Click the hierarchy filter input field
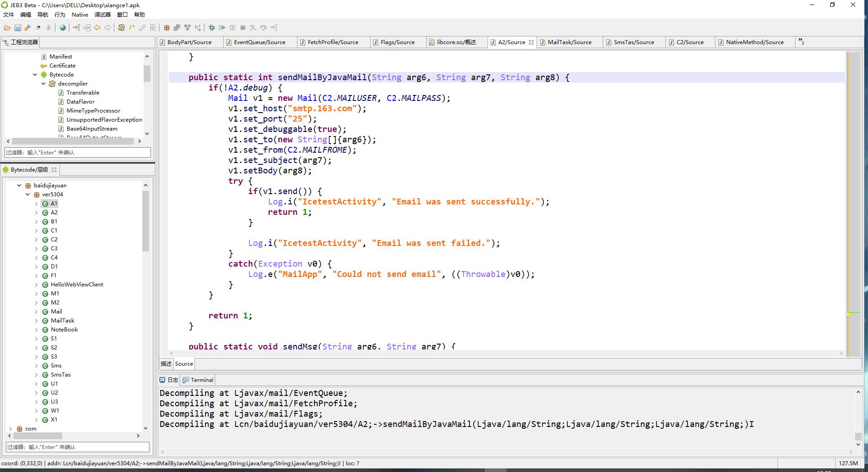The image size is (868, 472). click(77, 447)
